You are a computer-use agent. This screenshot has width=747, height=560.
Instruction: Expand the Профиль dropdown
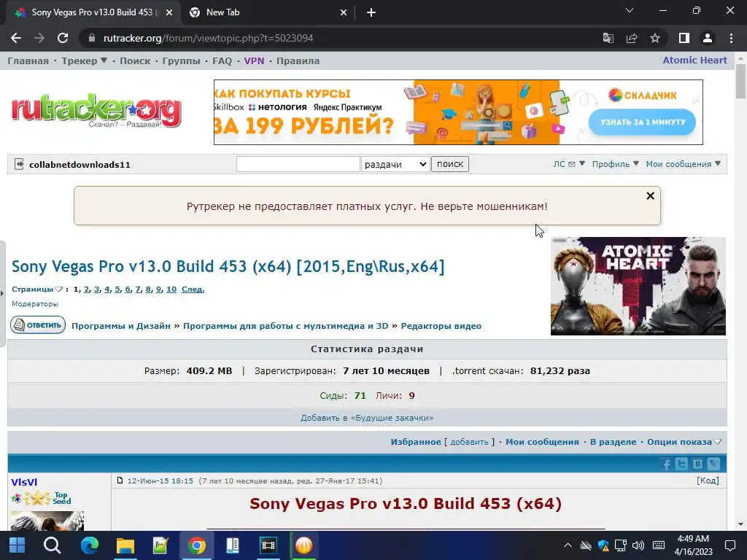coord(616,164)
